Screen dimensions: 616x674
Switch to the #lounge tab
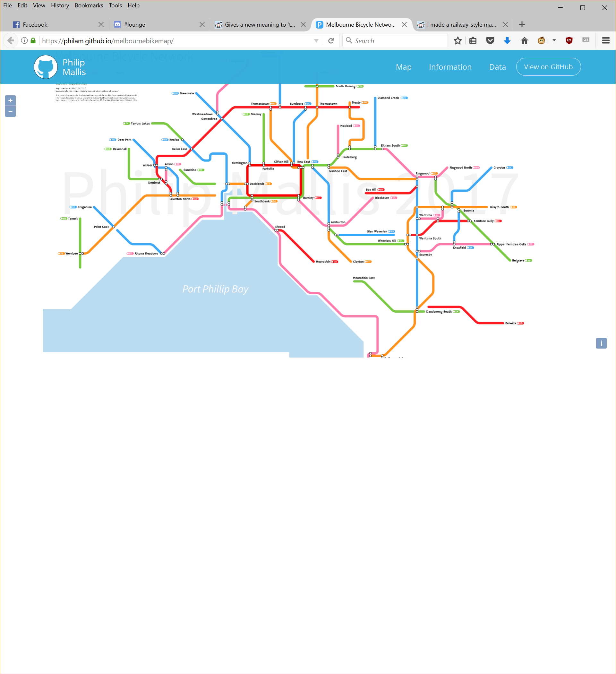[134, 24]
